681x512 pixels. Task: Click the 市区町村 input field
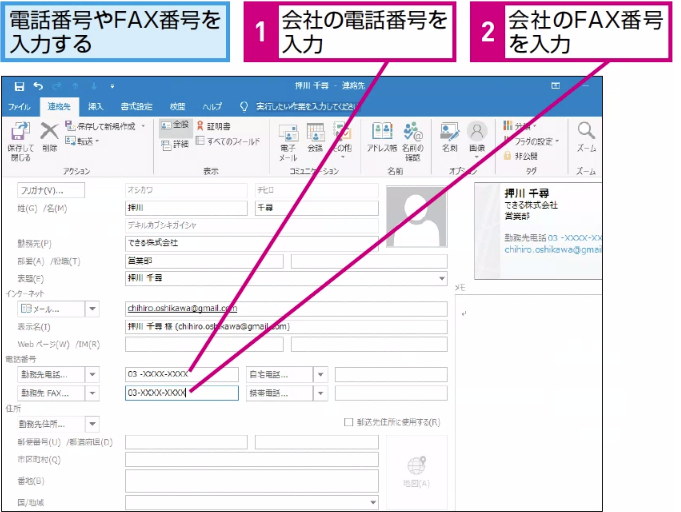coord(251,459)
